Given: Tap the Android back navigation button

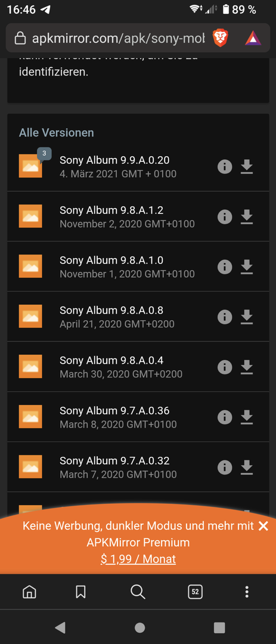Looking at the screenshot, I should 60,627.
